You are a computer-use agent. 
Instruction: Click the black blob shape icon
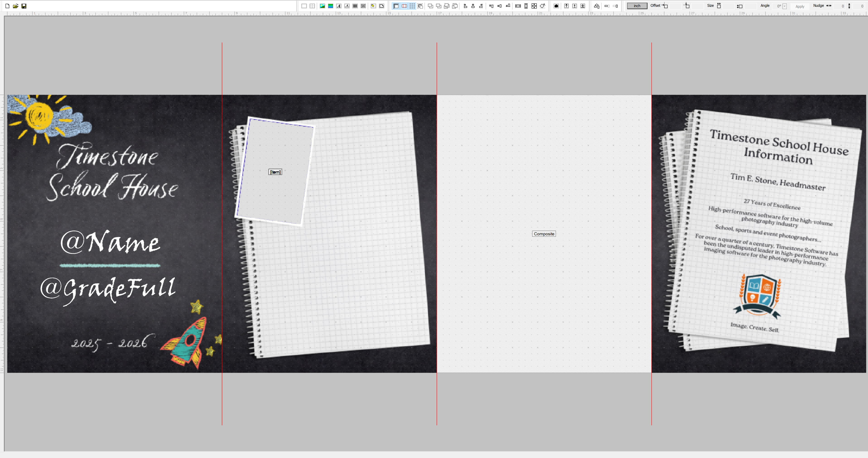point(556,6)
